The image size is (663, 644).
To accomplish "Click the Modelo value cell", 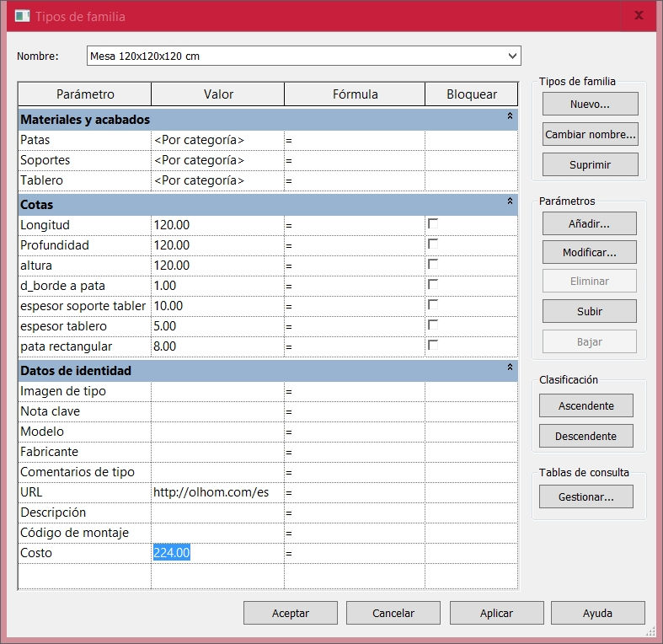I will 217,432.
